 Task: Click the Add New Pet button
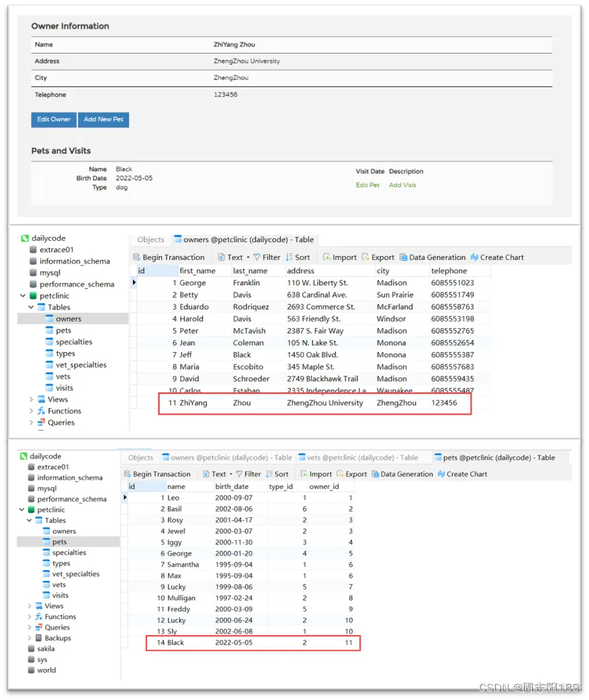click(x=104, y=120)
